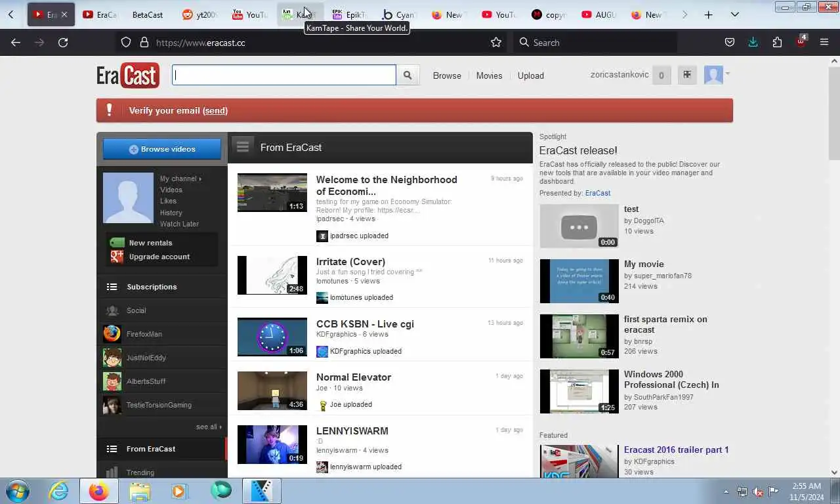This screenshot has width=840, height=504.
Task: Expand the My channel arrow
Action: coord(200,178)
